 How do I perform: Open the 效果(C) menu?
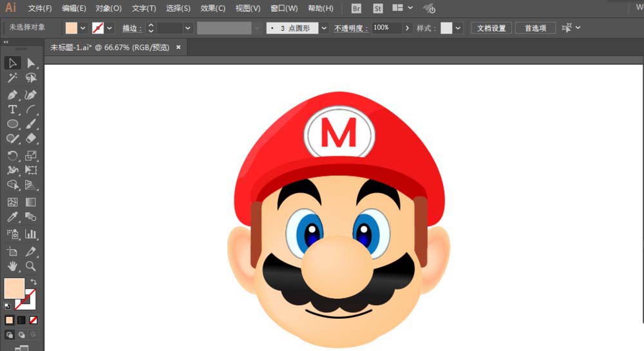213,8
